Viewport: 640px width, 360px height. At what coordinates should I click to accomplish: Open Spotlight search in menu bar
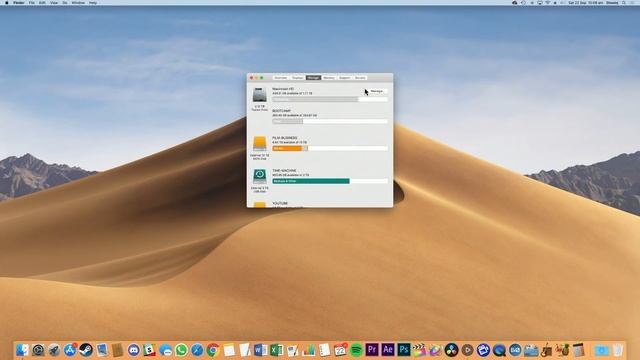click(x=624, y=2)
